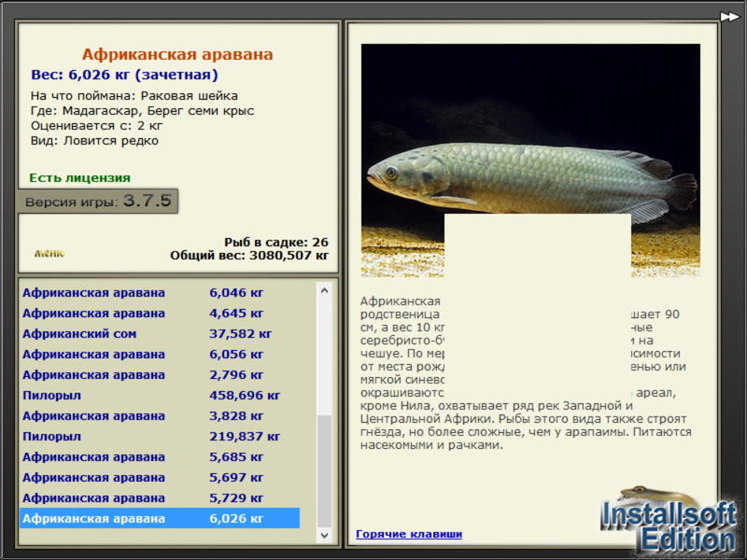Select Африканская аравана 5,729 кг row
The width and height of the screenshot is (747, 560).
coord(160,497)
